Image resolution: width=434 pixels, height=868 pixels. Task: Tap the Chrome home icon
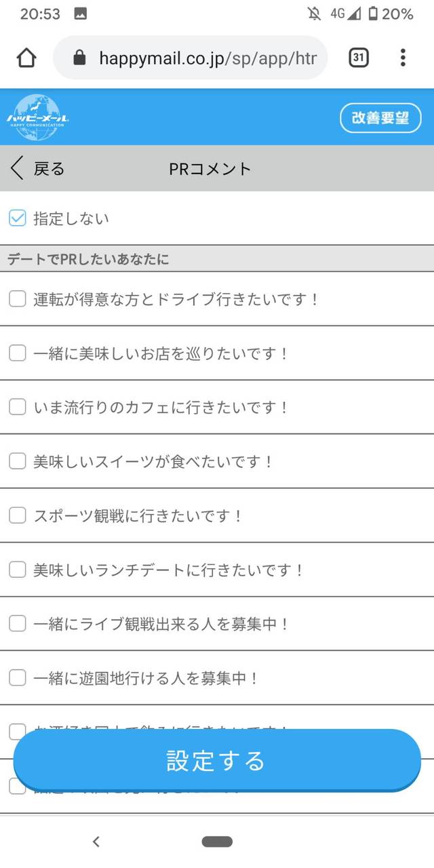[x=26, y=58]
